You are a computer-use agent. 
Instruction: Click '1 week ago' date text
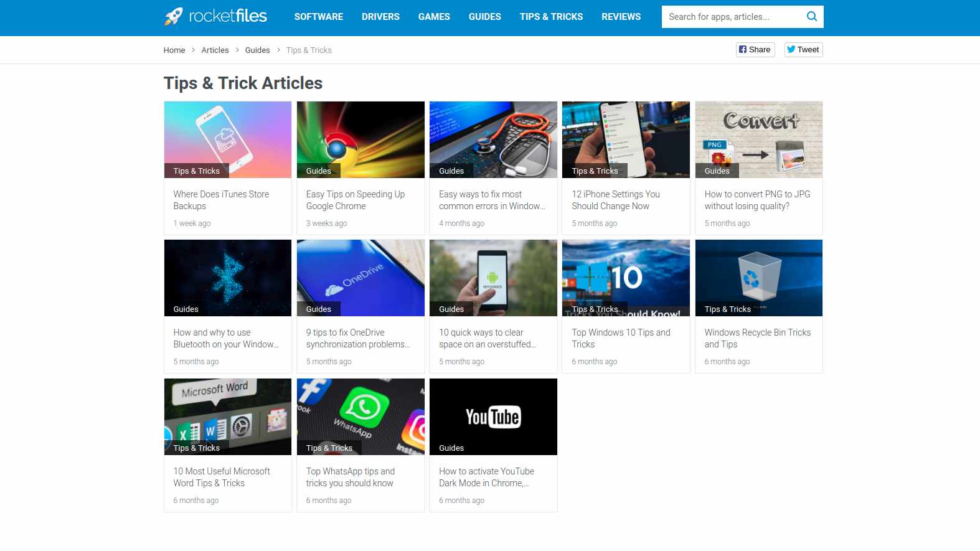(192, 224)
